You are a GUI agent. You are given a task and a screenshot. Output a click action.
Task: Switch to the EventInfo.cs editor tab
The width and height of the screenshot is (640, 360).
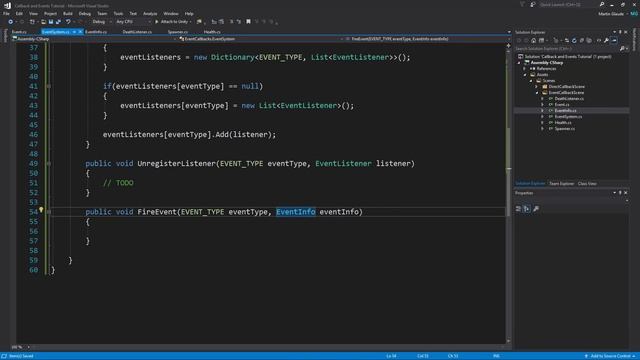pos(96,32)
